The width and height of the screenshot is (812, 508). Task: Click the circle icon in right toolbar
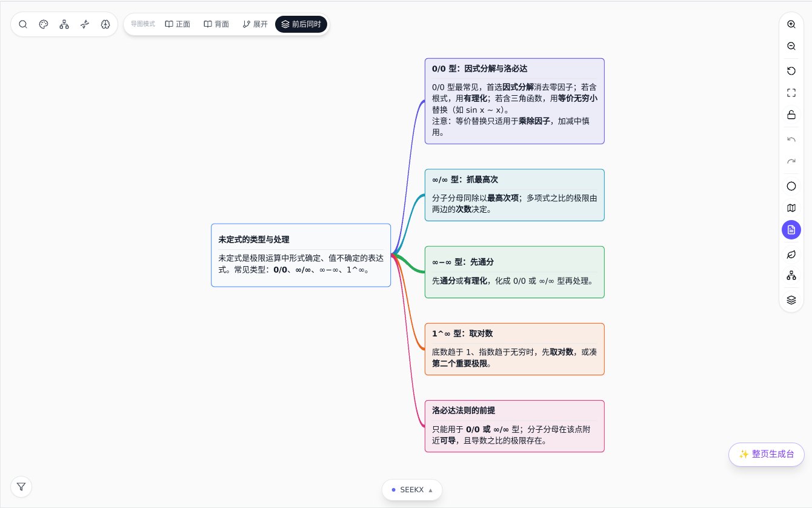point(791,186)
